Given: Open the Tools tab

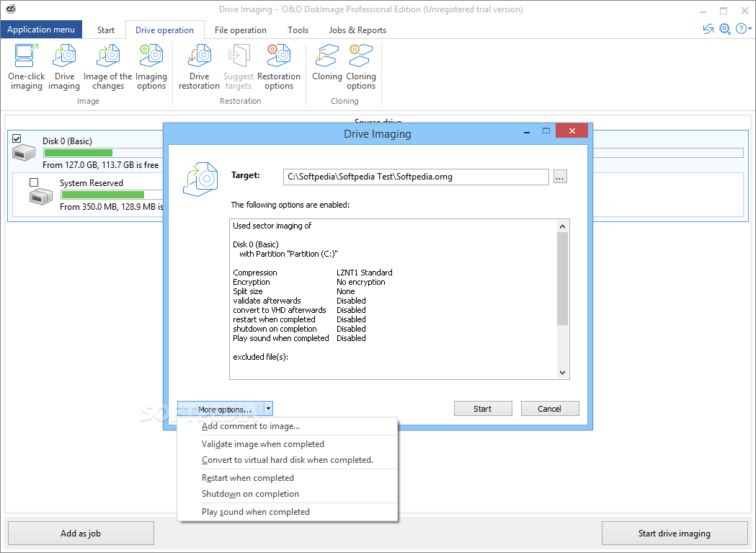Looking at the screenshot, I should (298, 30).
